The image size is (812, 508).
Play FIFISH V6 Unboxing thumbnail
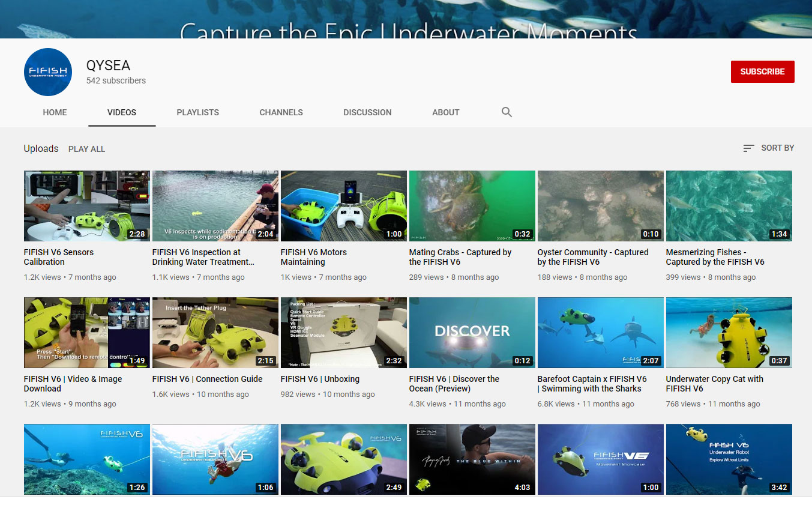tap(344, 333)
